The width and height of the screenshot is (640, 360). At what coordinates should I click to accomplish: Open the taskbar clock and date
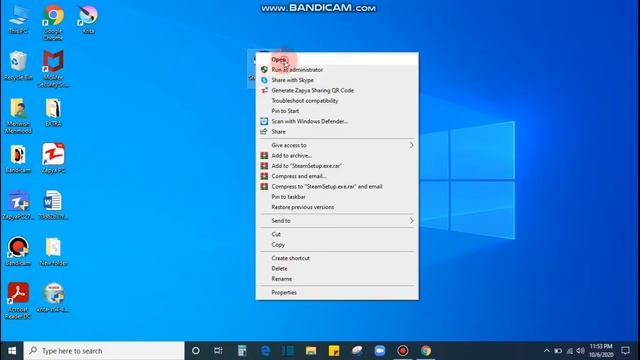601,351
